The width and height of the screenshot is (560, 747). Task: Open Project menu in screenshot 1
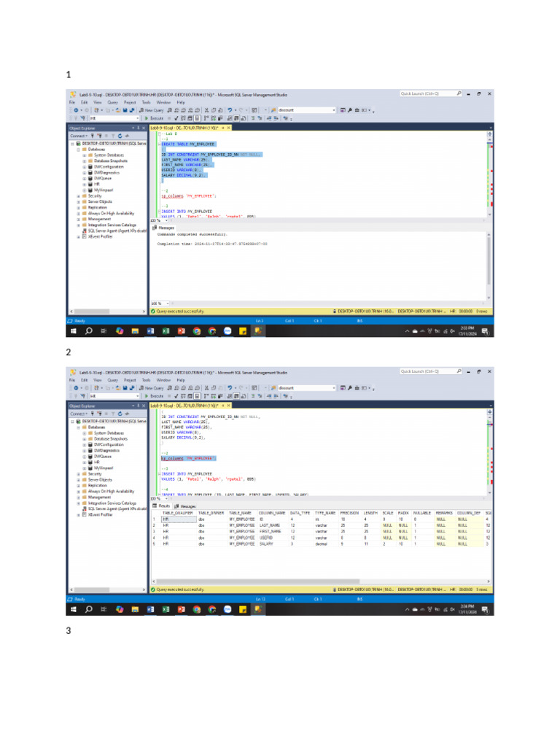pos(130,102)
